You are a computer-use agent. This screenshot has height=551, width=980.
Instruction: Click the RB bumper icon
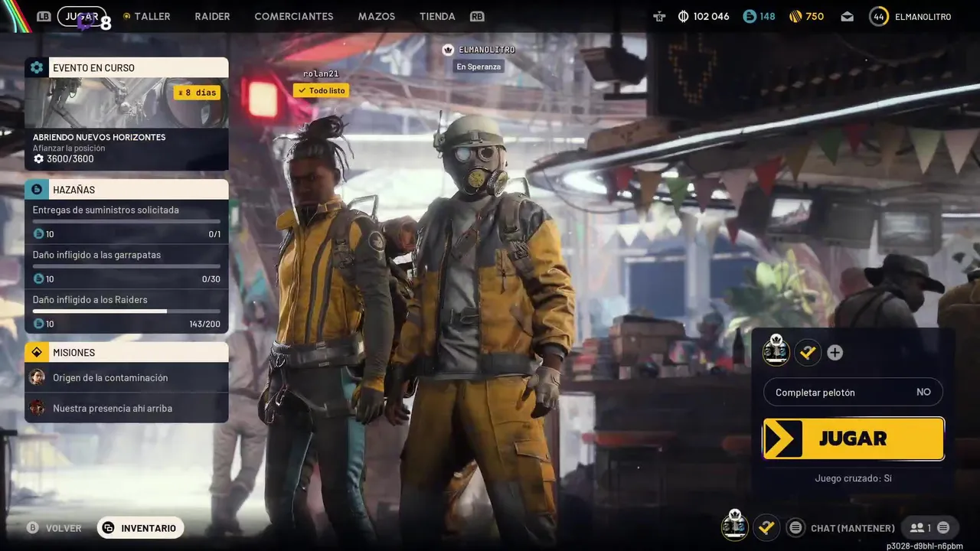click(x=478, y=16)
